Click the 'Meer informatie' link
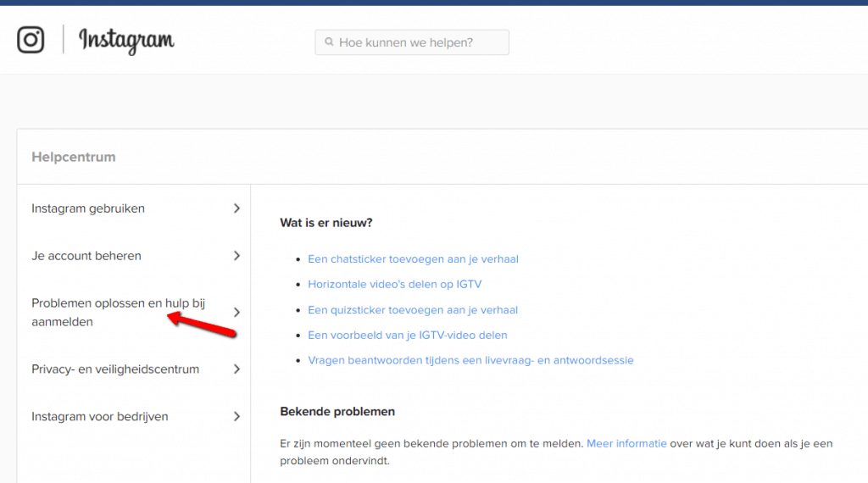 (626, 443)
